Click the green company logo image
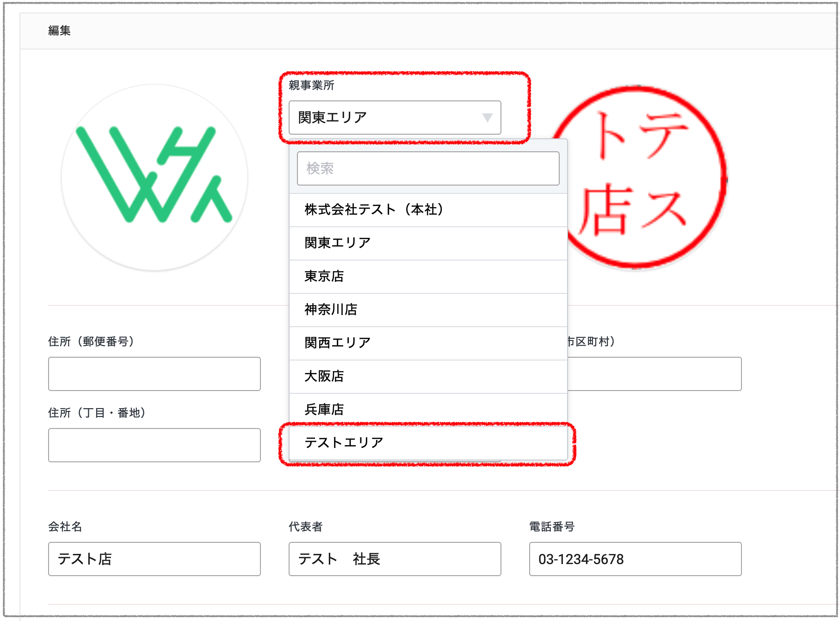The image size is (840, 621). [x=154, y=177]
